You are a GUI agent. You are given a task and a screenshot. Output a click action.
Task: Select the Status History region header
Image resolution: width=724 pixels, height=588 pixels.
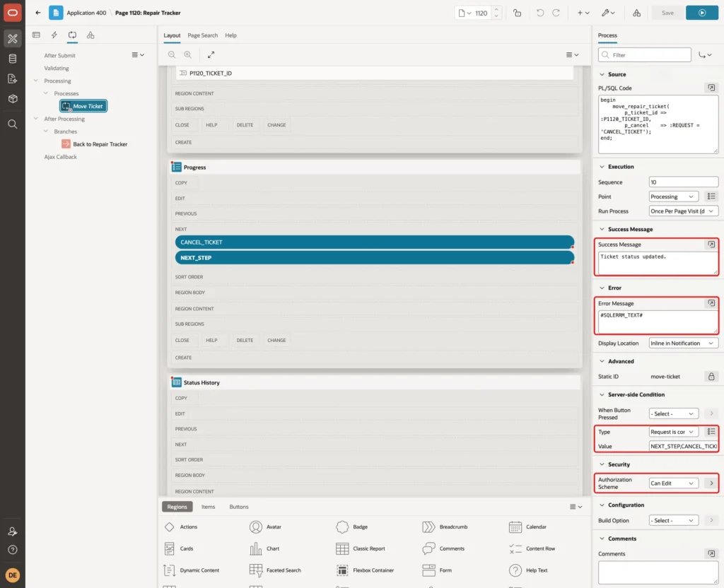click(x=375, y=382)
